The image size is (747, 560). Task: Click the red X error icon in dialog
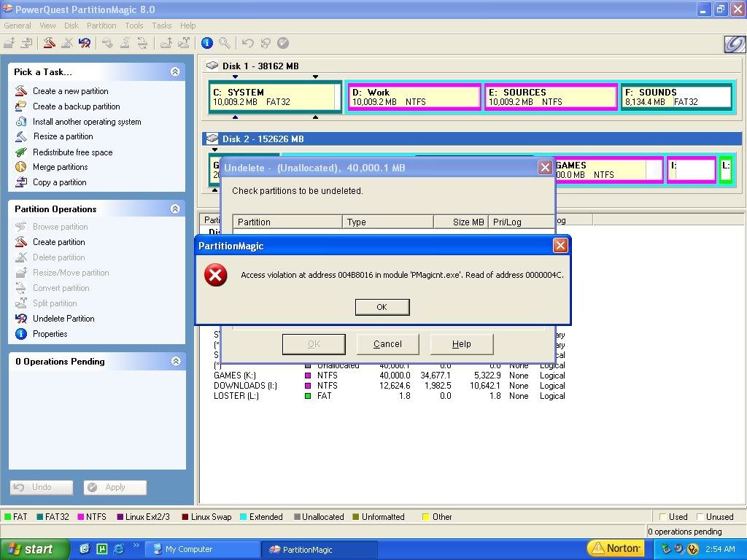coord(216,275)
